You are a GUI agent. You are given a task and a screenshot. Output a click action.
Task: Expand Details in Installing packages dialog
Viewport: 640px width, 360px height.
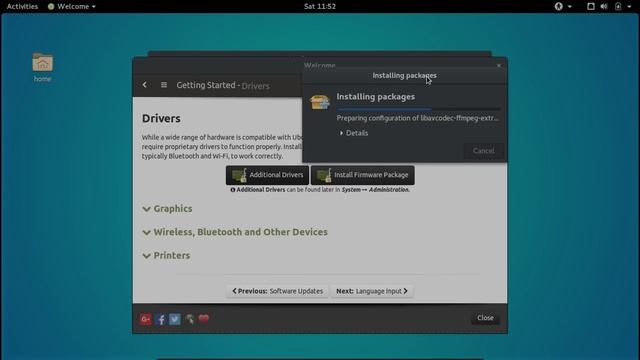(x=353, y=133)
